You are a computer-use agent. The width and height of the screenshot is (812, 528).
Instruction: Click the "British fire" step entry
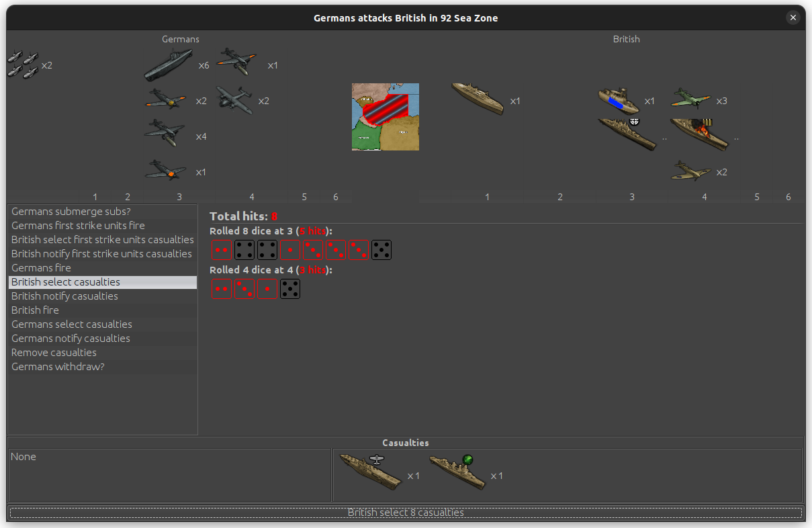(35, 310)
